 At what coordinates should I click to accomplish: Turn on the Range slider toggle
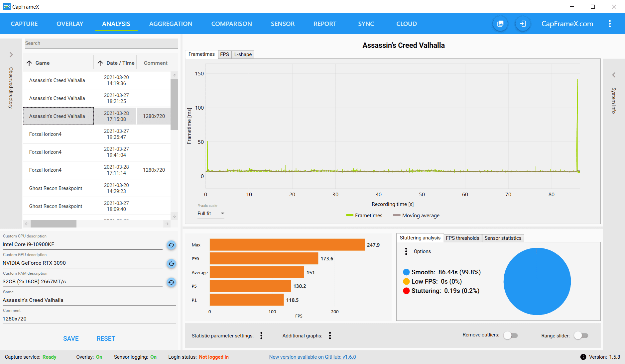(581, 335)
